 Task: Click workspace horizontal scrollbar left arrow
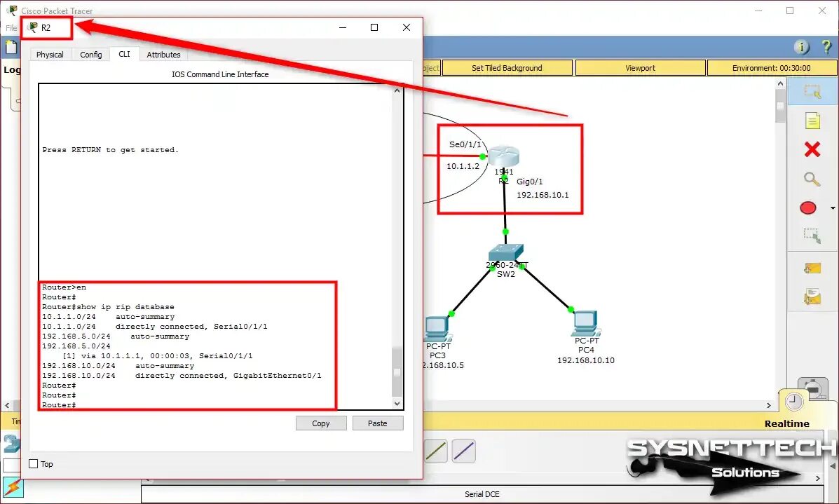click(7, 406)
